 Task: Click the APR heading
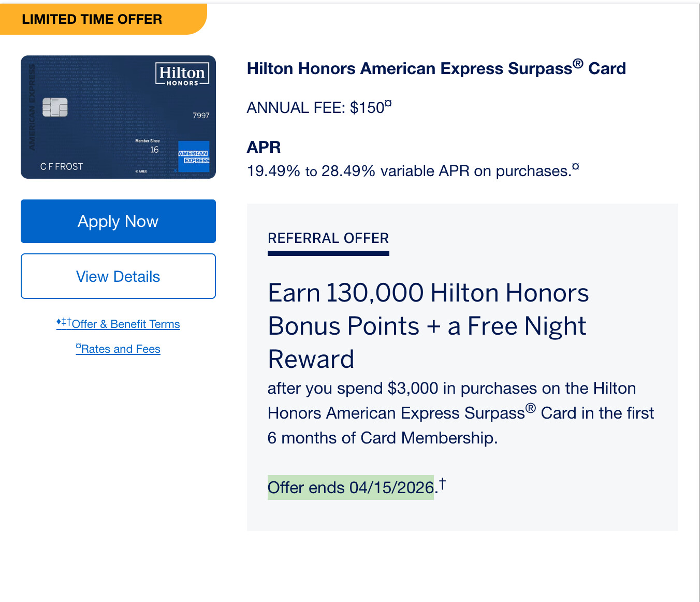tap(264, 147)
